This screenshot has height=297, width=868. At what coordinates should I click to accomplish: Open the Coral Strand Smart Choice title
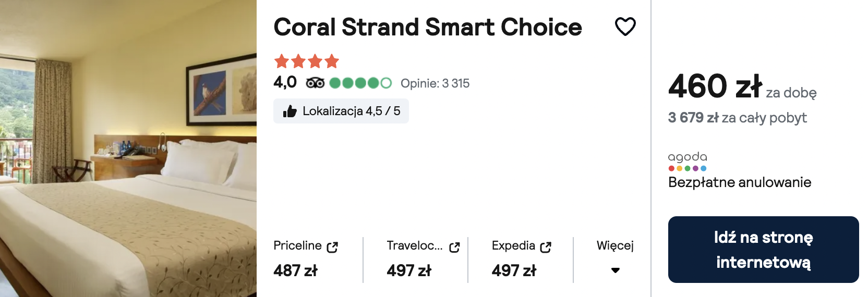tap(428, 27)
